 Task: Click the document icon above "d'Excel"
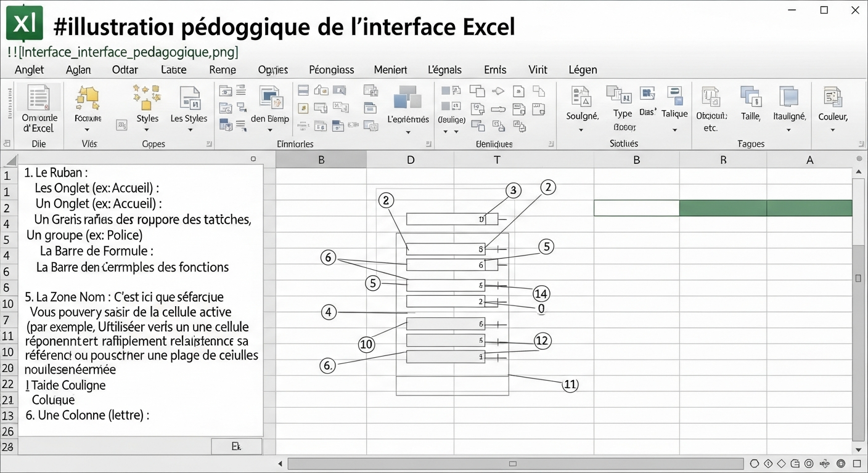coord(39,99)
